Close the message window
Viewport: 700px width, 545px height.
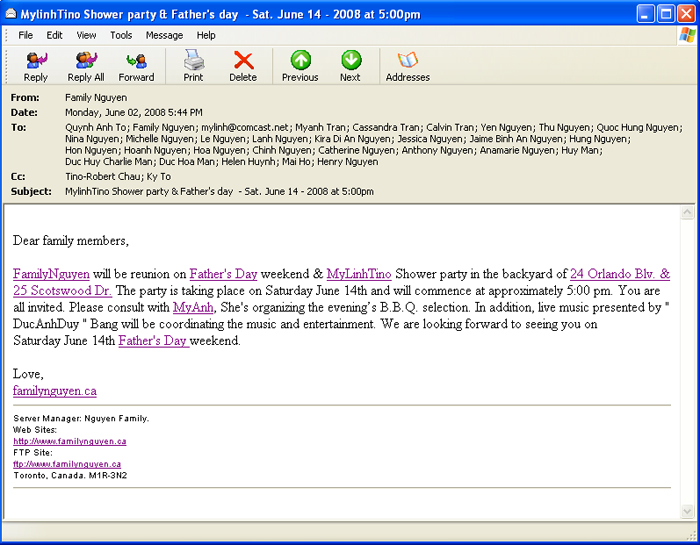[x=686, y=14]
